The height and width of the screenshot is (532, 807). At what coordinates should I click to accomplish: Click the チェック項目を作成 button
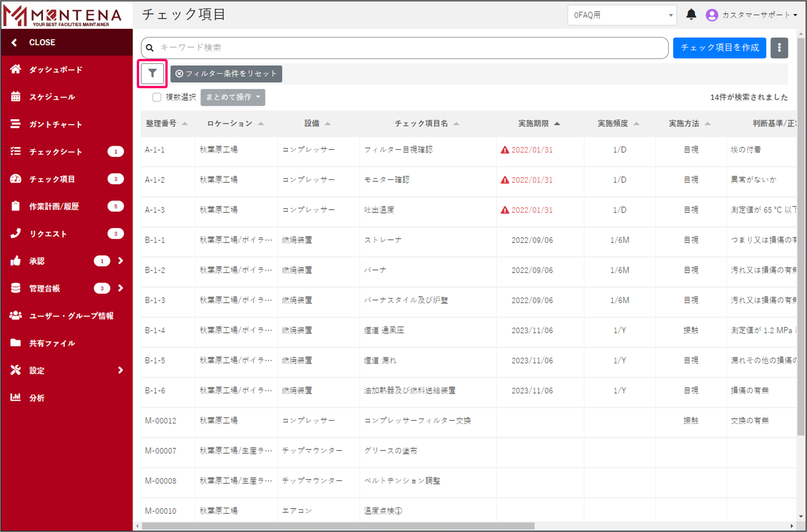click(719, 48)
